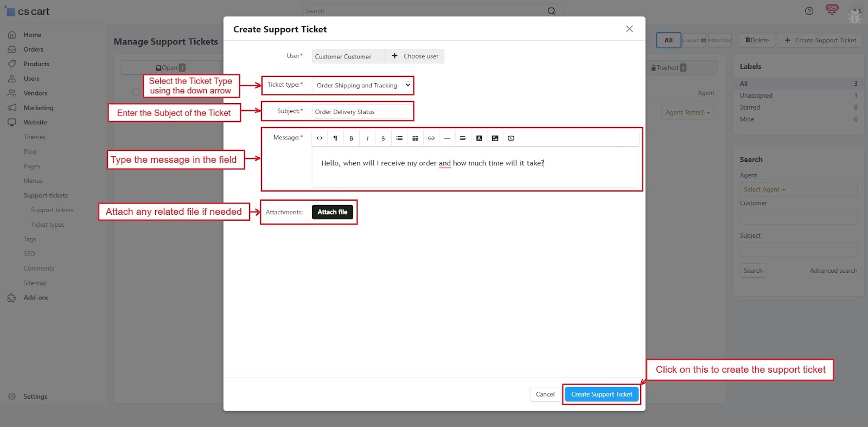Screen dimensions: 868x427
Task: Insert a horizontal line in message
Action: point(447,138)
